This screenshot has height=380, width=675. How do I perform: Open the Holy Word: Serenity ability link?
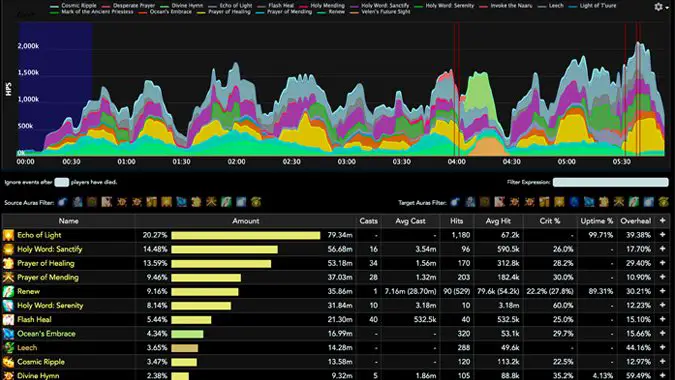(x=50, y=306)
